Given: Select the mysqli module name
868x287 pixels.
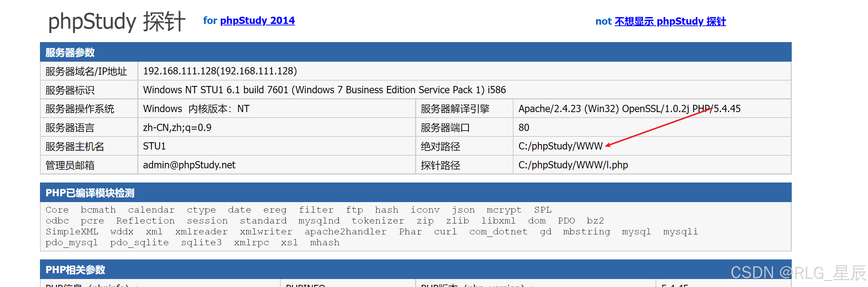Looking at the screenshot, I should (x=681, y=232).
